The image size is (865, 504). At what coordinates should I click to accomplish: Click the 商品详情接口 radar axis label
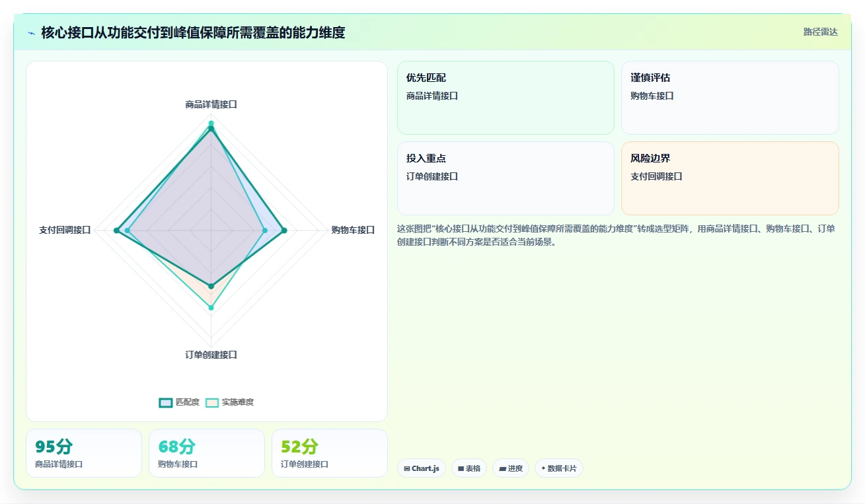coord(211,104)
